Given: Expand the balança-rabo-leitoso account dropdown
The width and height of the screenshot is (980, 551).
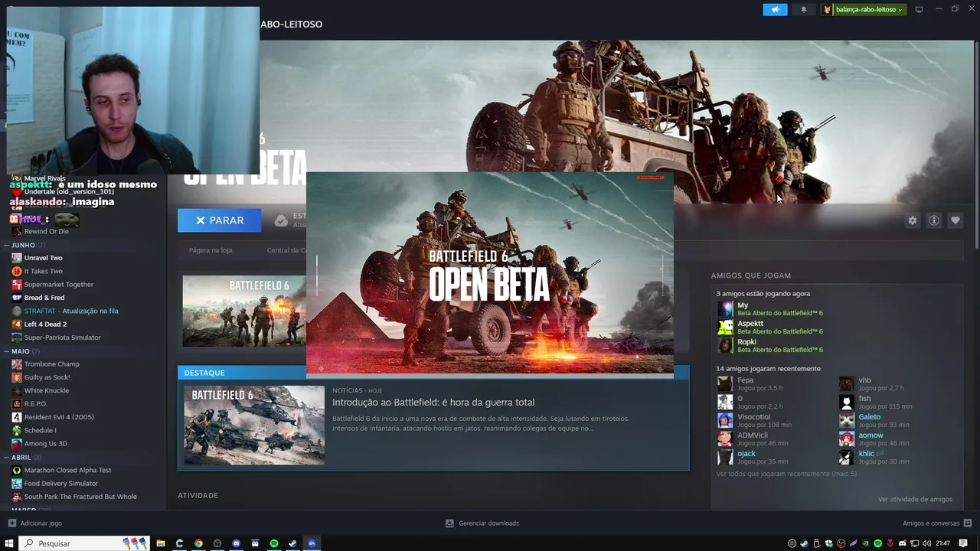Looking at the screenshot, I should [x=864, y=9].
